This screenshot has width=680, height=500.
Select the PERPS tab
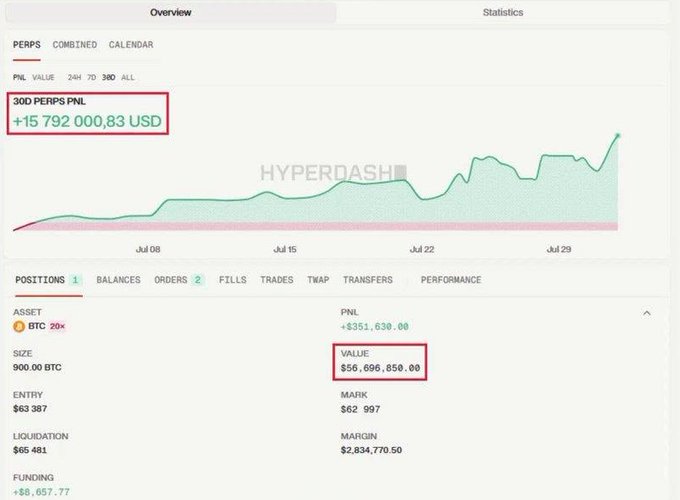[x=26, y=45]
